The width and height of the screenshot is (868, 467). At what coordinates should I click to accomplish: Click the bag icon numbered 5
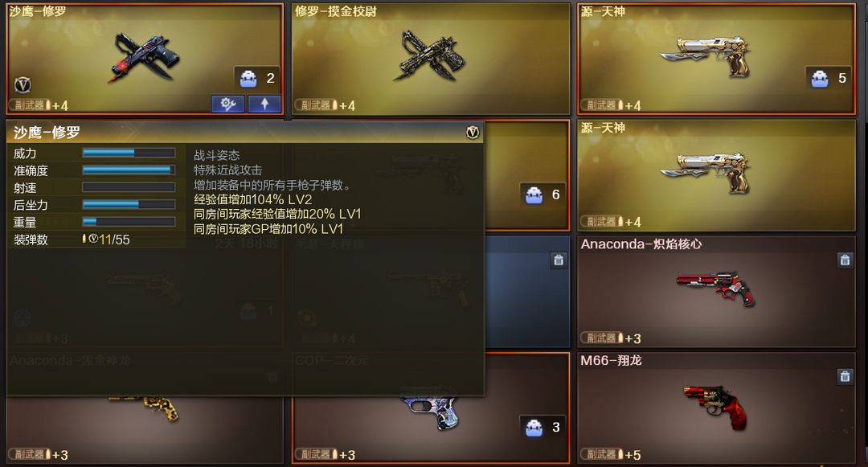[820, 79]
